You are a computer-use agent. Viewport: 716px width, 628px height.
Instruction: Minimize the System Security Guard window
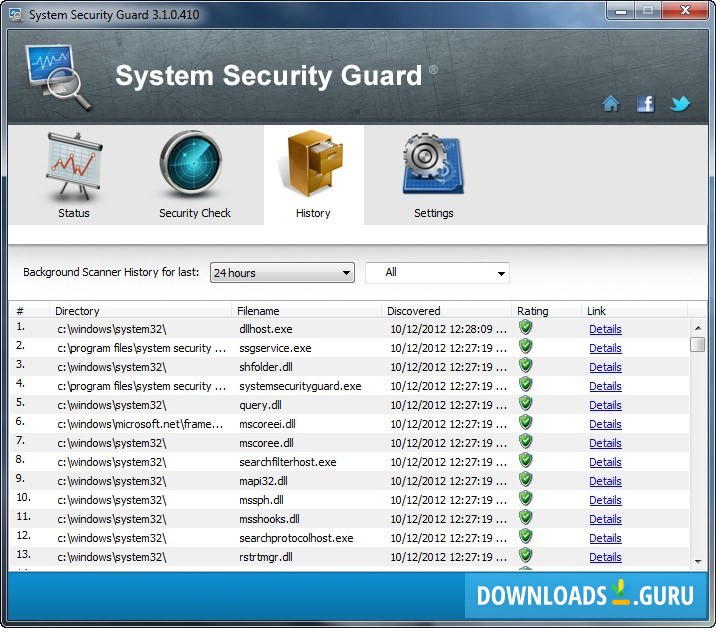[621, 11]
